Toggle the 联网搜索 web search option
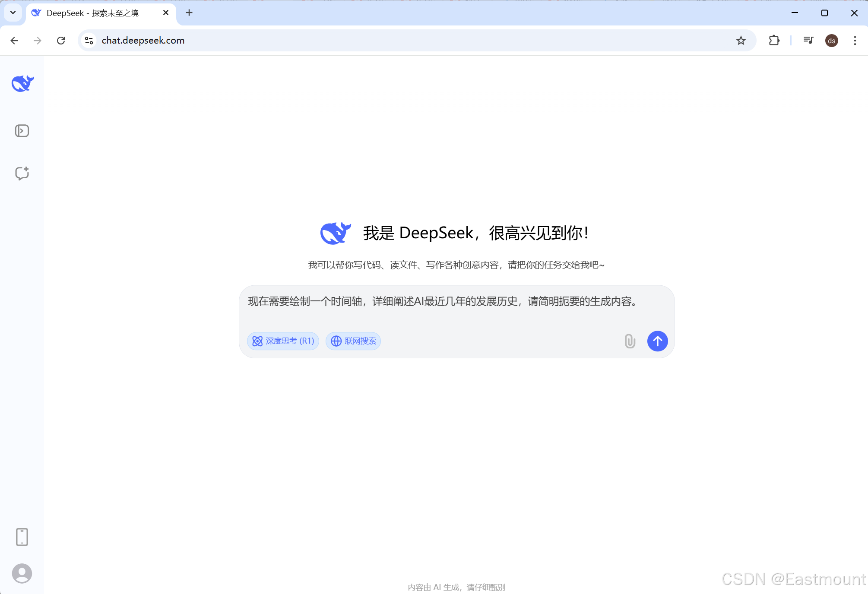This screenshot has height=594, width=868. (353, 341)
